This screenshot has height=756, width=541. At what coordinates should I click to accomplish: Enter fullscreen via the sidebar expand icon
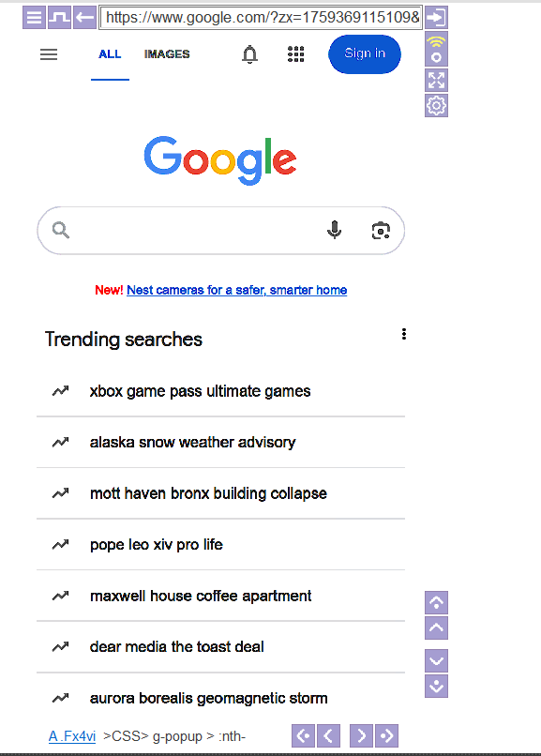[436, 81]
